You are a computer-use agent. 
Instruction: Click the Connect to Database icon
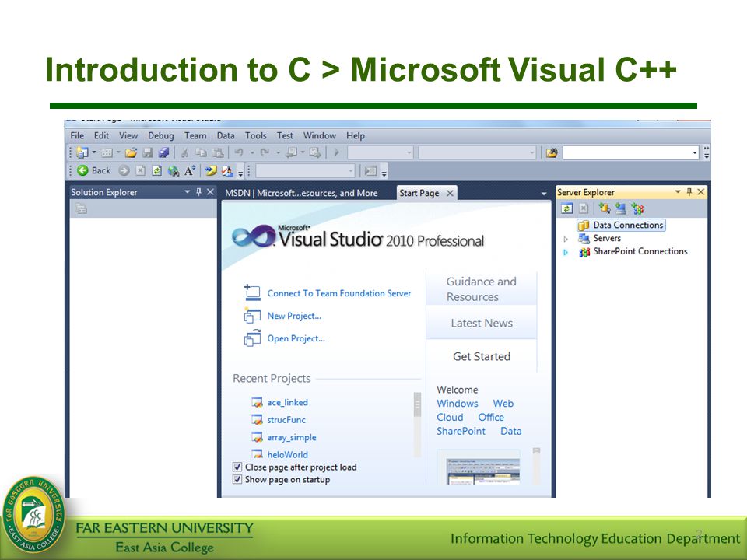[604, 208]
